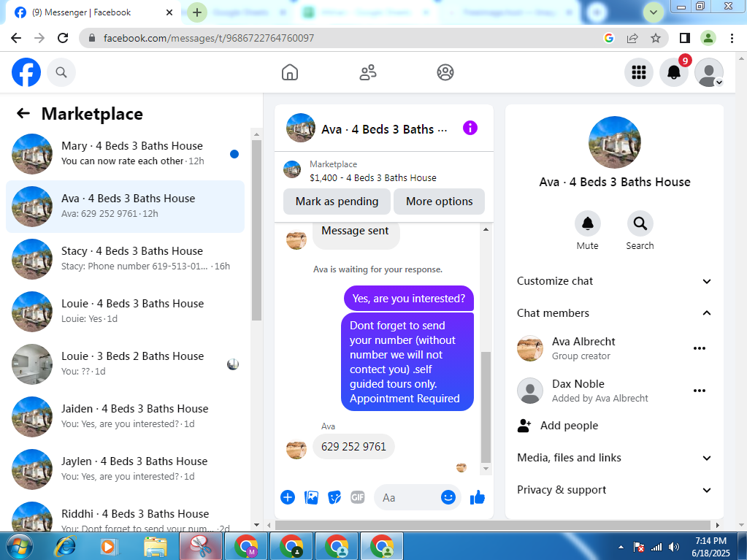Screen dimensions: 747x560
Task: Open Mary's 4 Beds 3 Baths House conversation
Action: click(126, 154)
